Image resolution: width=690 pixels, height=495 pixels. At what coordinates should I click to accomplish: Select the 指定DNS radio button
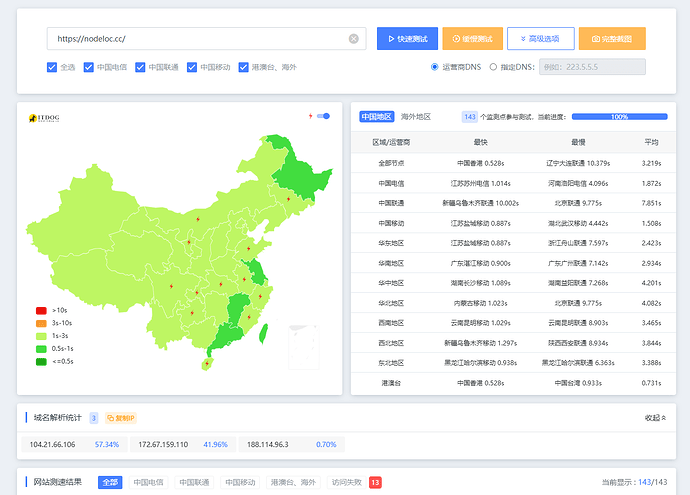click(x=493, y=67)
